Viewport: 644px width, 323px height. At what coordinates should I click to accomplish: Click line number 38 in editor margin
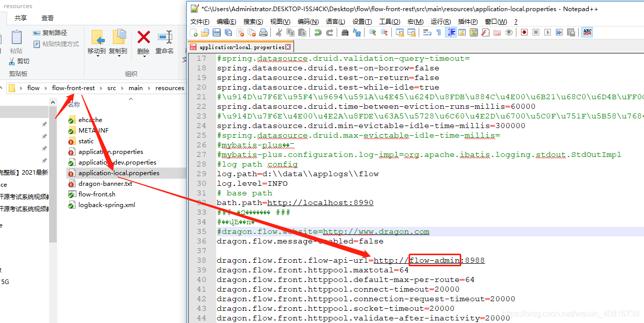click(201, 260)
